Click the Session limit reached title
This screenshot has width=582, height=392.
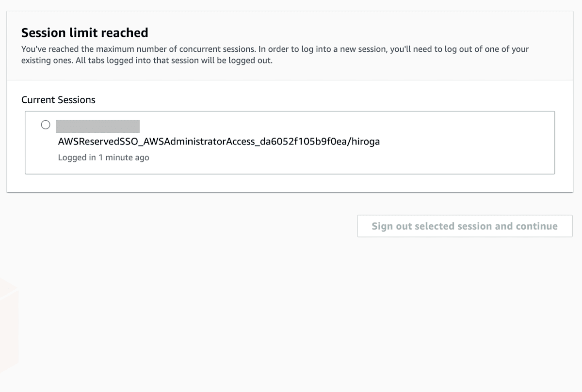click(84, 32)
